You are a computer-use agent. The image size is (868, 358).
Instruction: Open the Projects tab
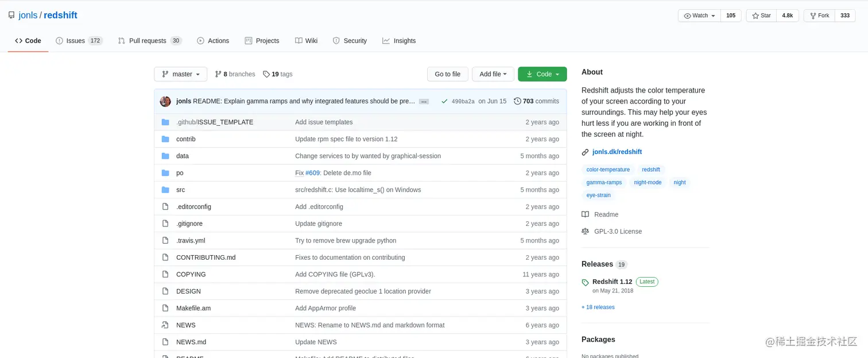[262, 41]
